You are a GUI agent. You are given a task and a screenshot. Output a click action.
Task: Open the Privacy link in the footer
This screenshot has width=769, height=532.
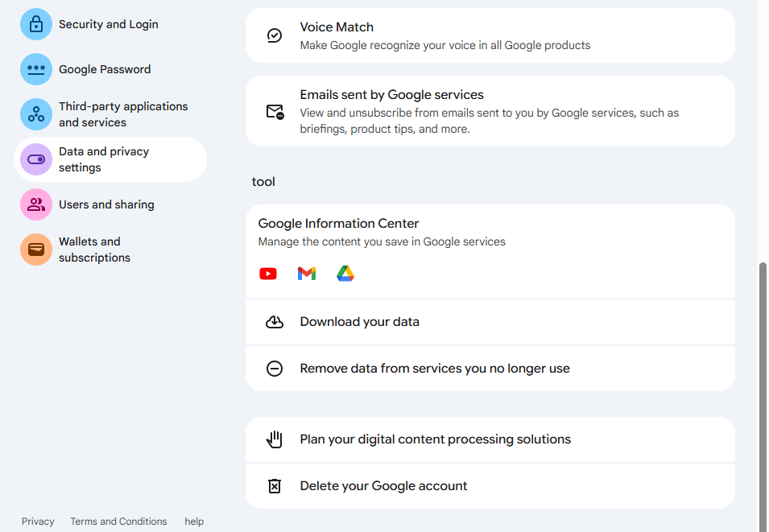[x=37, y=522]
